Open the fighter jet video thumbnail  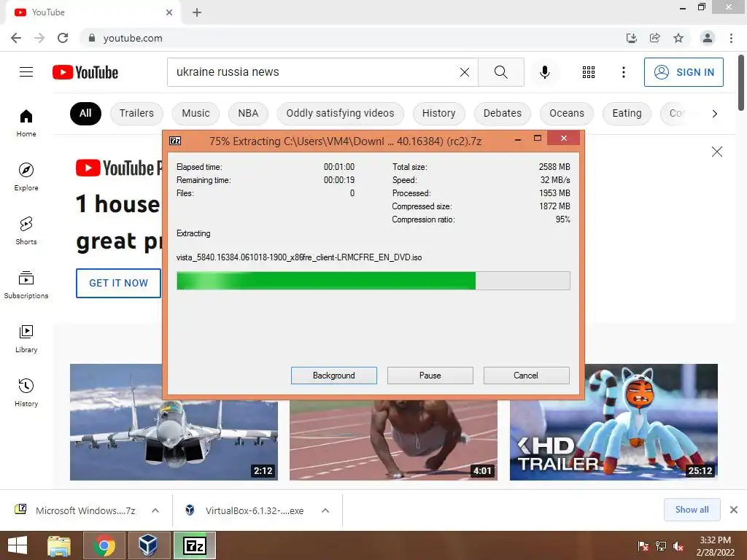click(174, 422)
